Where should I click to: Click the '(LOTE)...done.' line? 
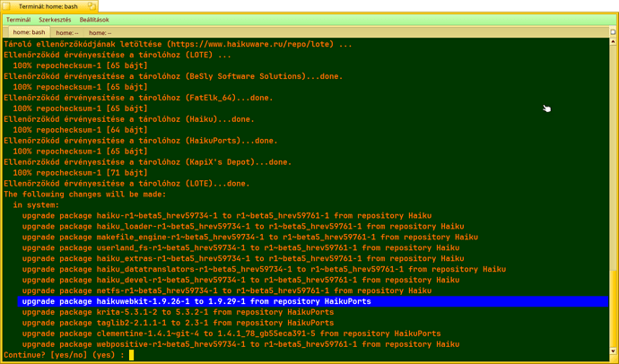126,184
